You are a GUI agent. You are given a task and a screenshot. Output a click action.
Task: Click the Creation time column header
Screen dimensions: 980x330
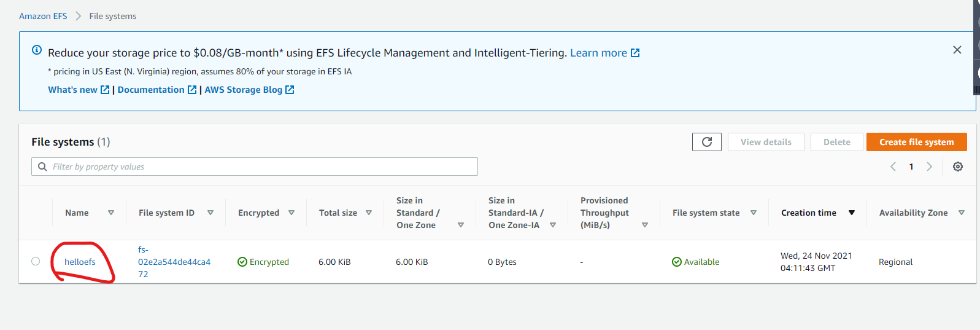(x=809, y=213)
